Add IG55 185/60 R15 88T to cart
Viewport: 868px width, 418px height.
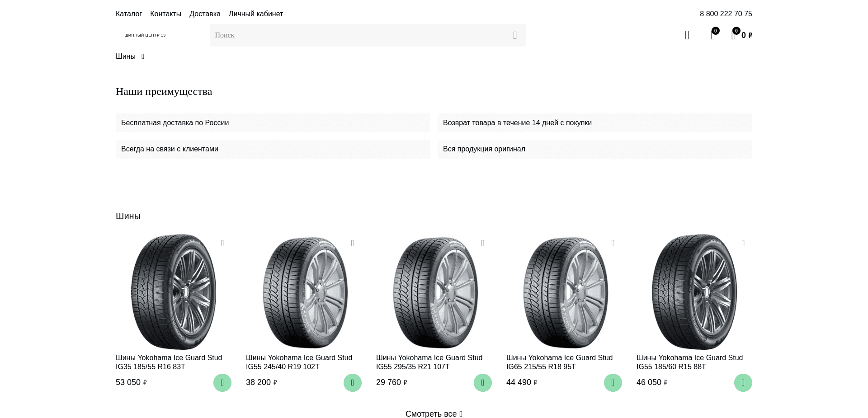point(743,383)
